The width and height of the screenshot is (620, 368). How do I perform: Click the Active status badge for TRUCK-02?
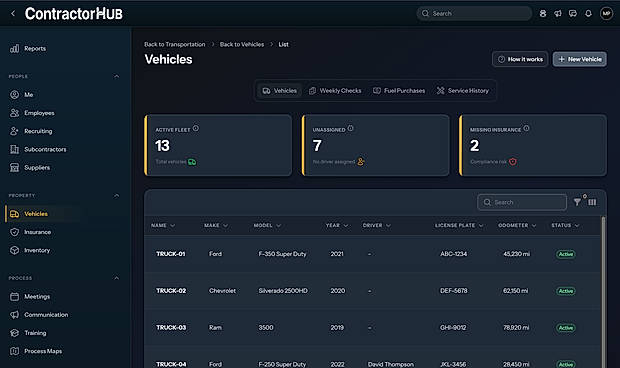[566, 291]
